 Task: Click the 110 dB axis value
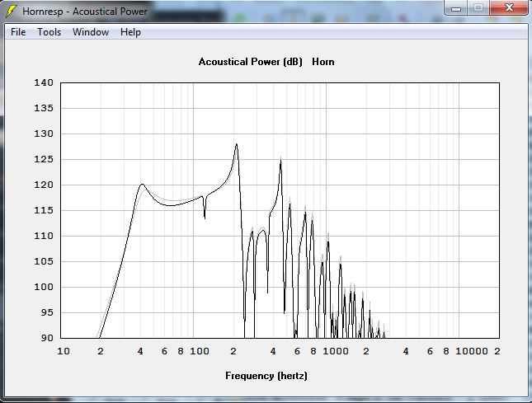tap(44, 236)
